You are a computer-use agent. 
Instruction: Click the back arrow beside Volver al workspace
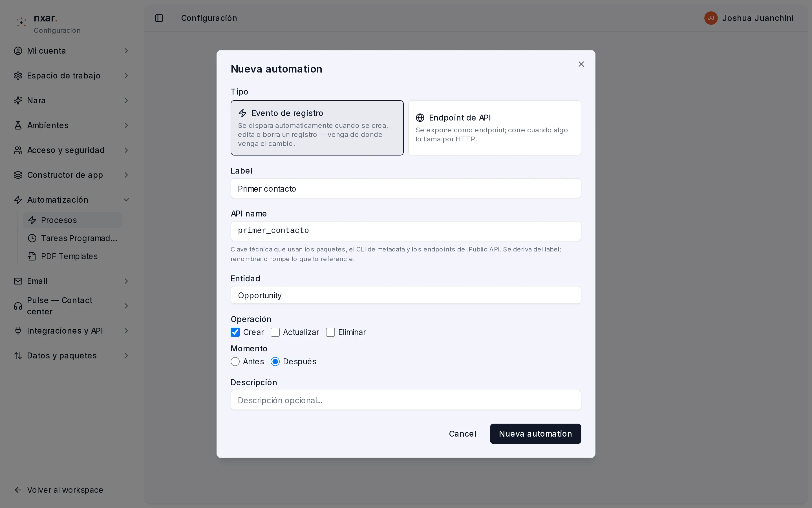18,490
